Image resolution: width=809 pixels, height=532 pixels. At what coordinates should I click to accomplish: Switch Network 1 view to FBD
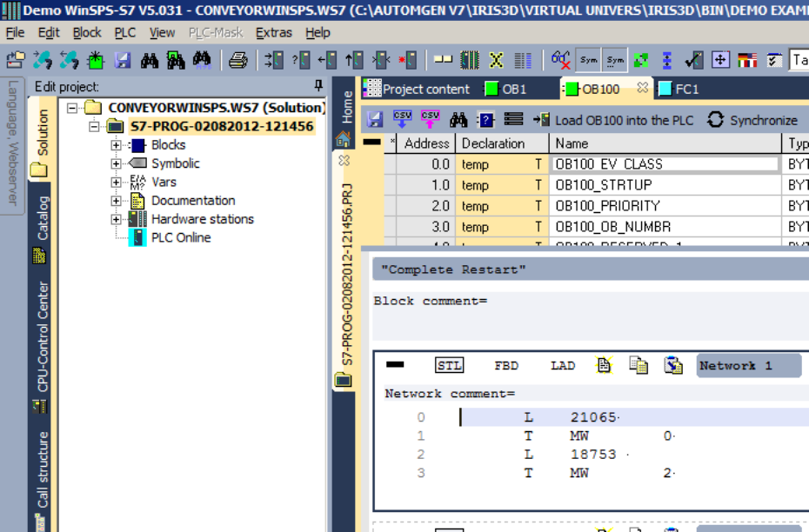tap(506, 366)
